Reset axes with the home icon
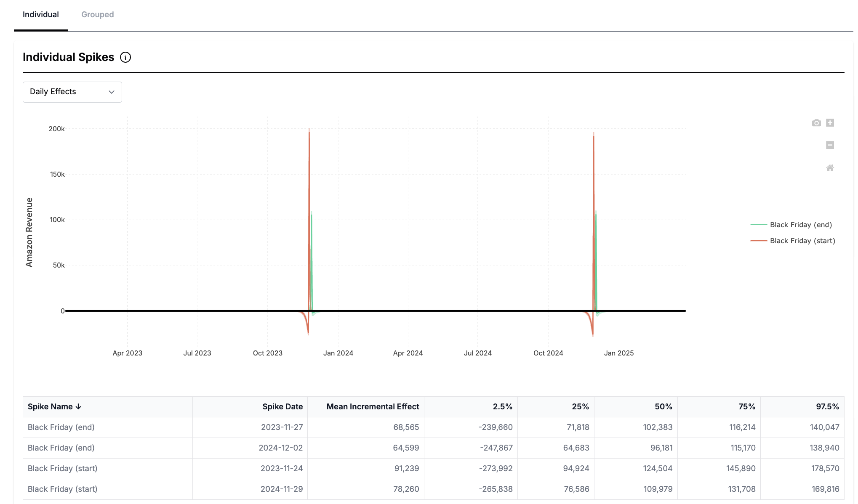Image resolution: width=858 pixels, height=504 pixels. click(x=830, y=168)
